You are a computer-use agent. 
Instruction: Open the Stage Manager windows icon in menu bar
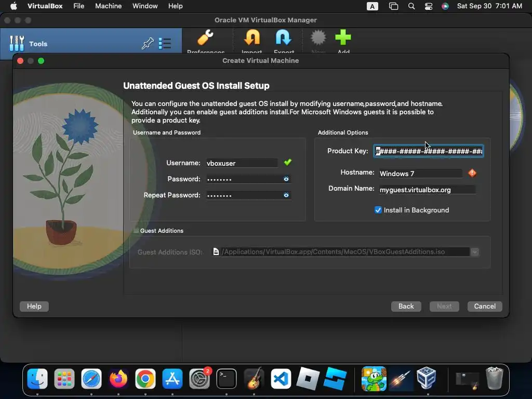point(393,6)
